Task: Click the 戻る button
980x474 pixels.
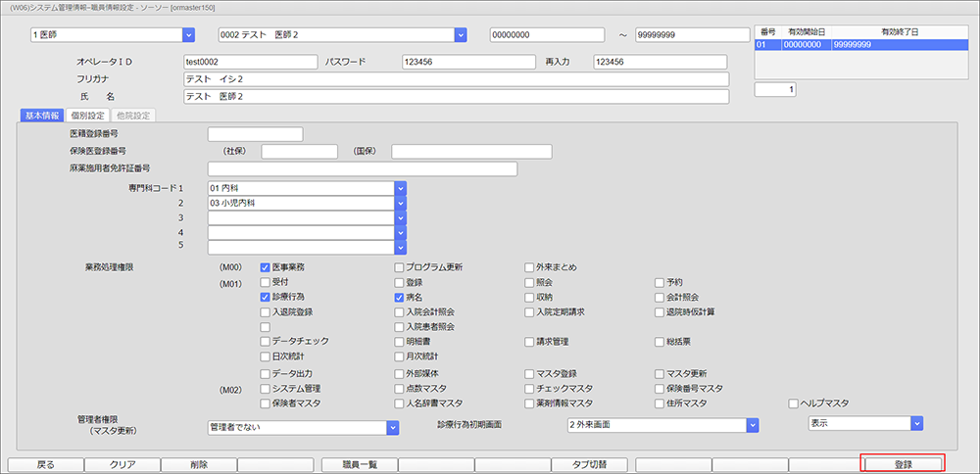Action: [46, 464]
